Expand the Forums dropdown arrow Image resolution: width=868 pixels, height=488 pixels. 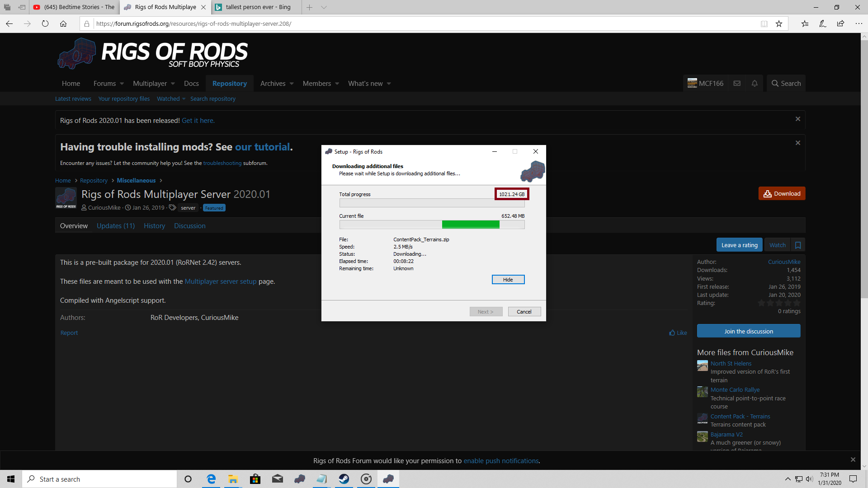(122, 84)
